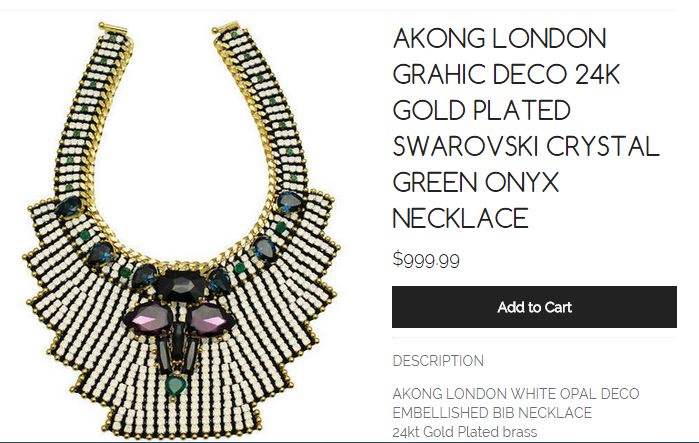Screen dimensions: 699x443
Task: Select the $999.99 price text
Action: 426,260
